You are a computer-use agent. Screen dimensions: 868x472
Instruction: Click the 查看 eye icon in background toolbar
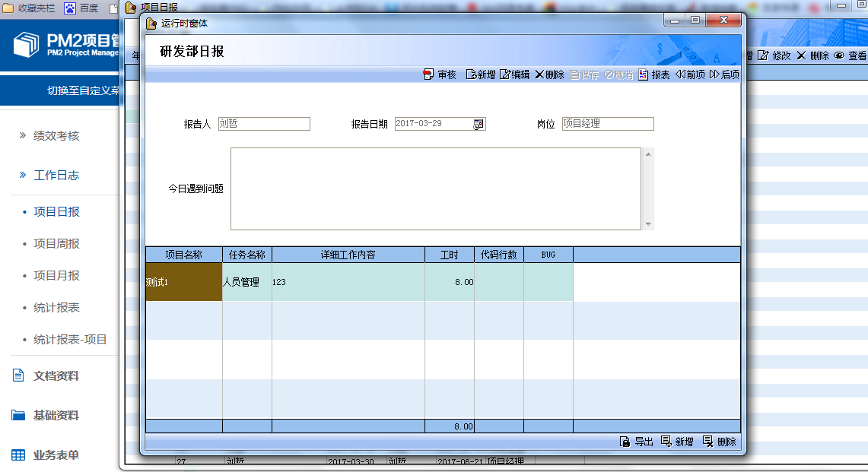tap(839, 55)
